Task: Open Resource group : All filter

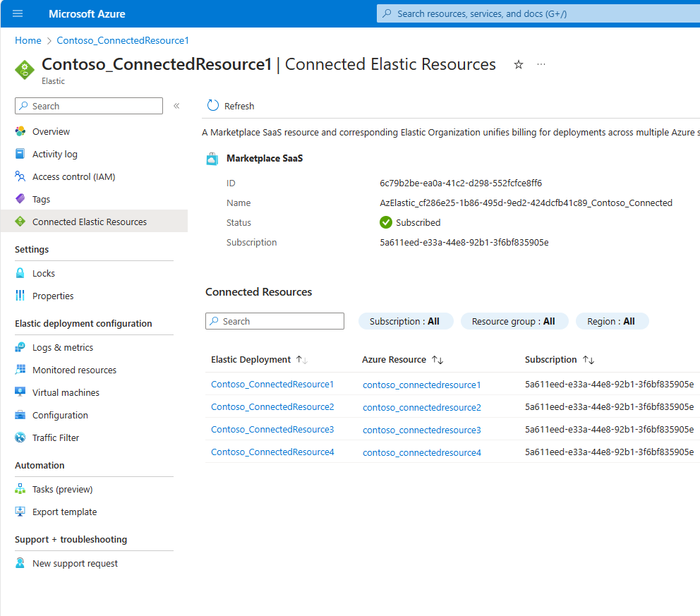Action: (514, 321)
